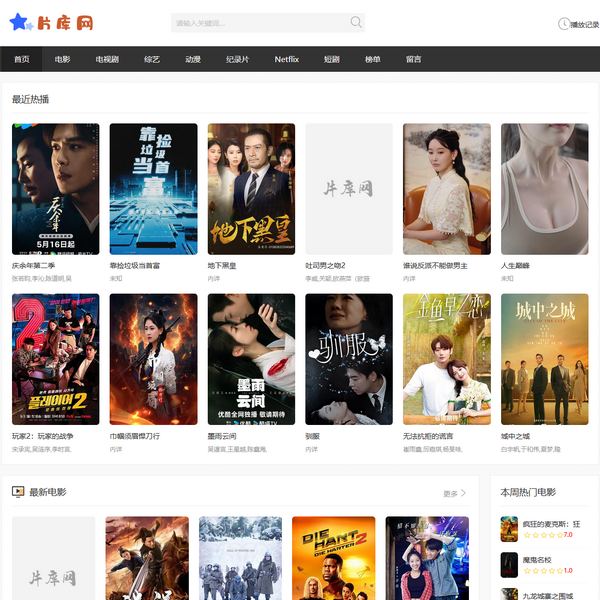Viewport: 600px width, 600px height.
Task: Focus the keyword search input field
Action: pos(258,22)
